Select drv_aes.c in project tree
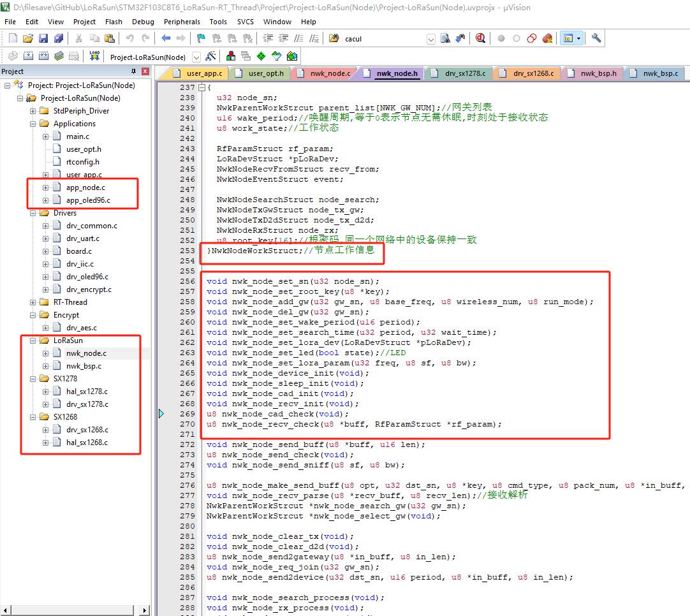690x616 pixels. [x=82, y=328]
